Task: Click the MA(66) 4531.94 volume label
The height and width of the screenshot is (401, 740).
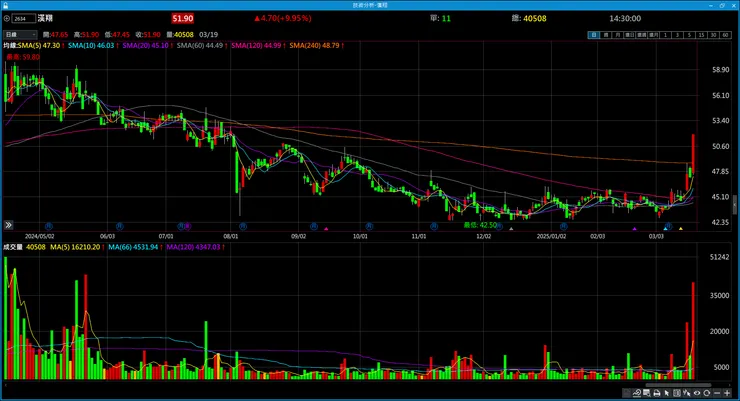Action: pyautogui.click(x=135, y=247)
